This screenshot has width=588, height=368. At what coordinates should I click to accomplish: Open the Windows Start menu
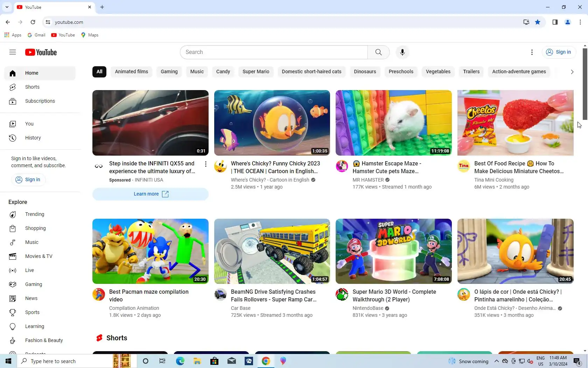8,361
